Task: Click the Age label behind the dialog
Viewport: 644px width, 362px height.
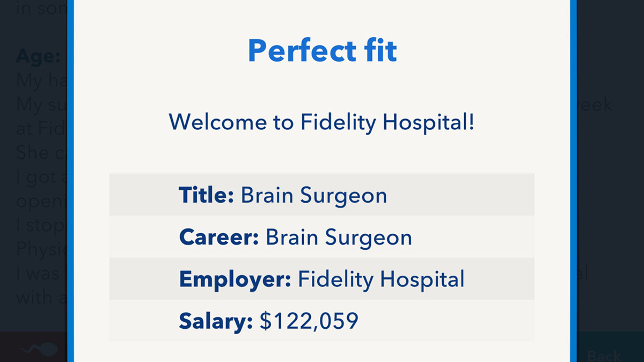Action: [x=38, y=55]
